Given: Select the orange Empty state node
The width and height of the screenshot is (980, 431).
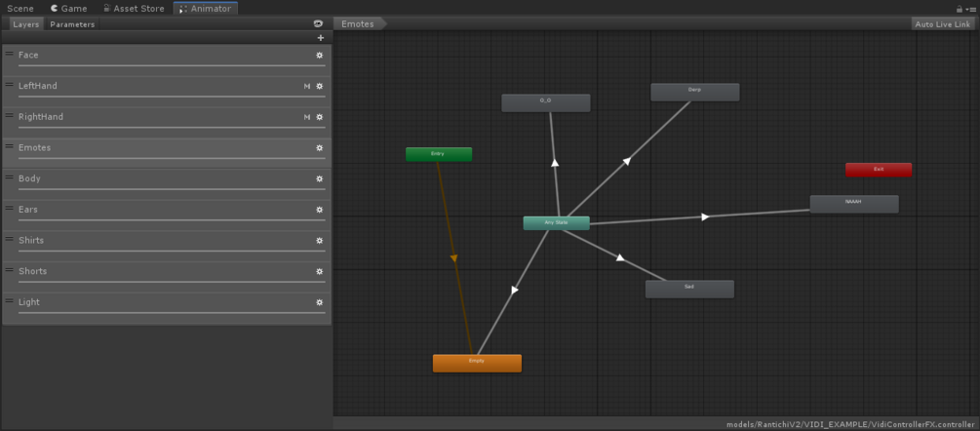Looking at the screenshot, I should 477,363.
